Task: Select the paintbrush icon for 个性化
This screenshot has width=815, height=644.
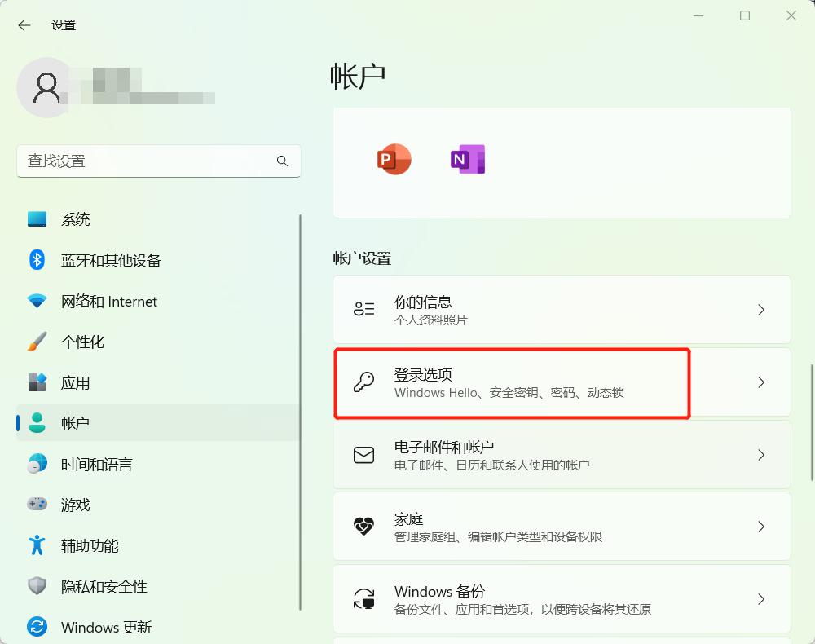Action: [x=37, y=342]
